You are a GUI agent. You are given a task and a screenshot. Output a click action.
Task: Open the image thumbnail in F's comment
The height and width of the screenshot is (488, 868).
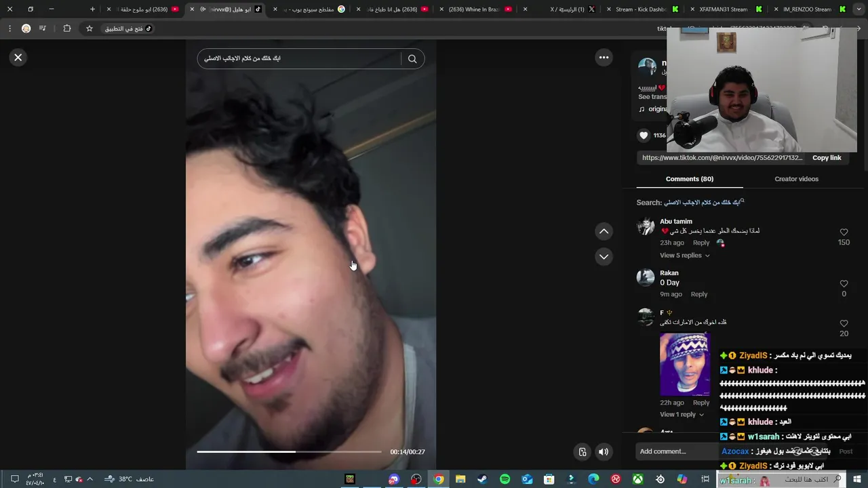pyautogui.click(x=685, y=365)
